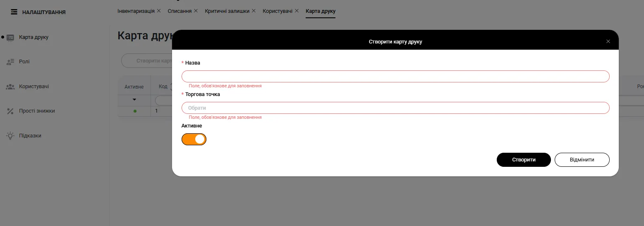Click into the Назва input field
644x226 pixels.
[x=395, y=77]
